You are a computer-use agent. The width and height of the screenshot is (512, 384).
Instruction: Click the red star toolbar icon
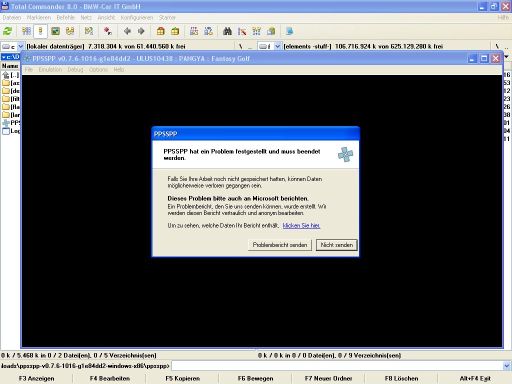(x=107, y=31)
